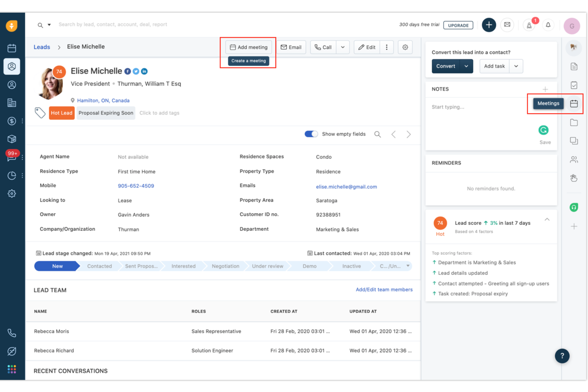Click the UPGRADE button
This screenshot has height=392, width=588.
click(458, 25)
